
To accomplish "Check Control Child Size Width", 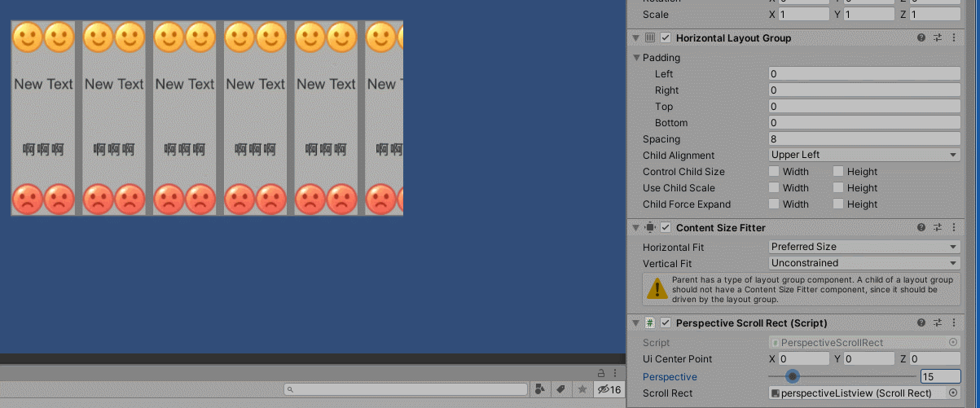I will [x=774, y=172].
